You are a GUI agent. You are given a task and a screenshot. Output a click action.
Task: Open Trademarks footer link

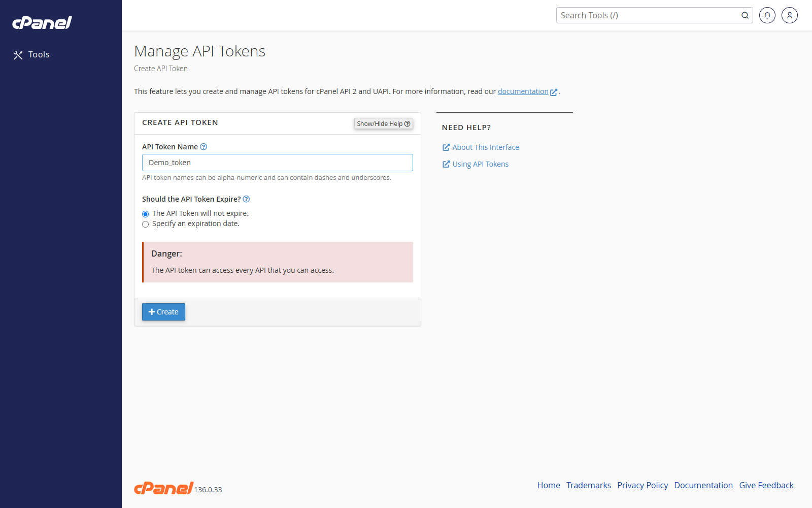tap(589, 485)
